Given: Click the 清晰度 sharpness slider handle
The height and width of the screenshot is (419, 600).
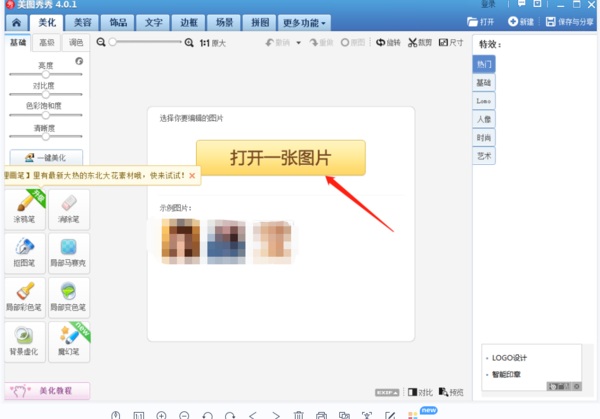Looking at the screenshot, I should pyautogui.click(x=46, y=136).
